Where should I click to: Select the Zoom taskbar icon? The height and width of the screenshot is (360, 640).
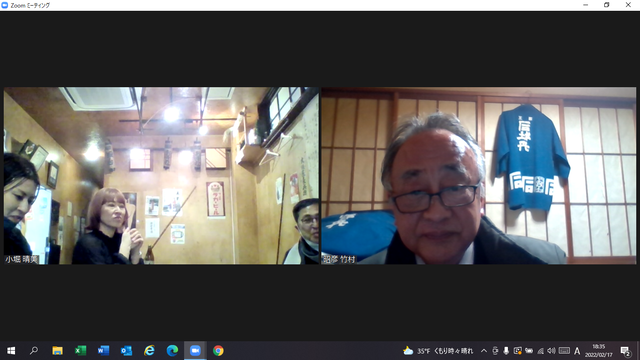(x=195, y=351)
